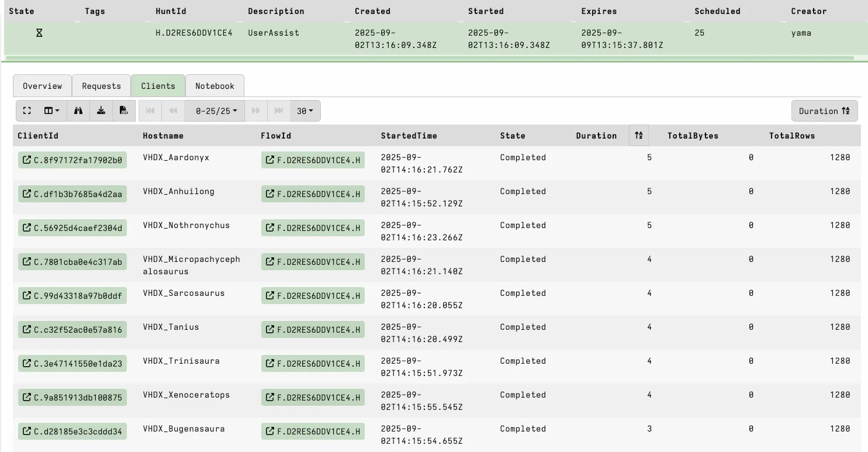Select the Notebook tab
This screenshot has height=452, width=868.
coord(215,86)
